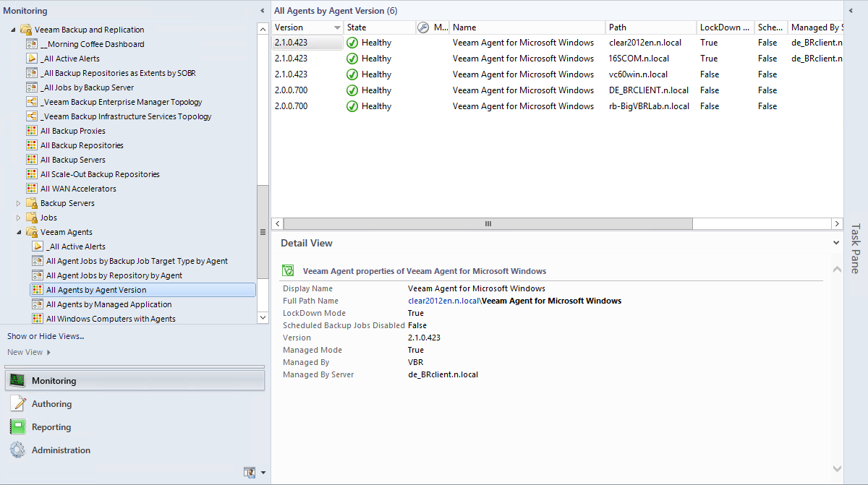Click the Reporting workspace icon
The image size is (868, 485).
(17, 427)
